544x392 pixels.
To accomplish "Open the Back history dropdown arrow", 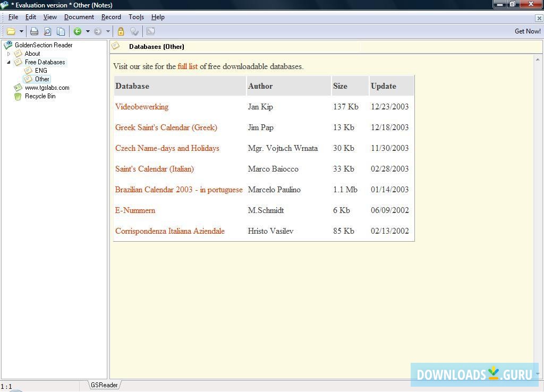I will [x=88, y=31].
